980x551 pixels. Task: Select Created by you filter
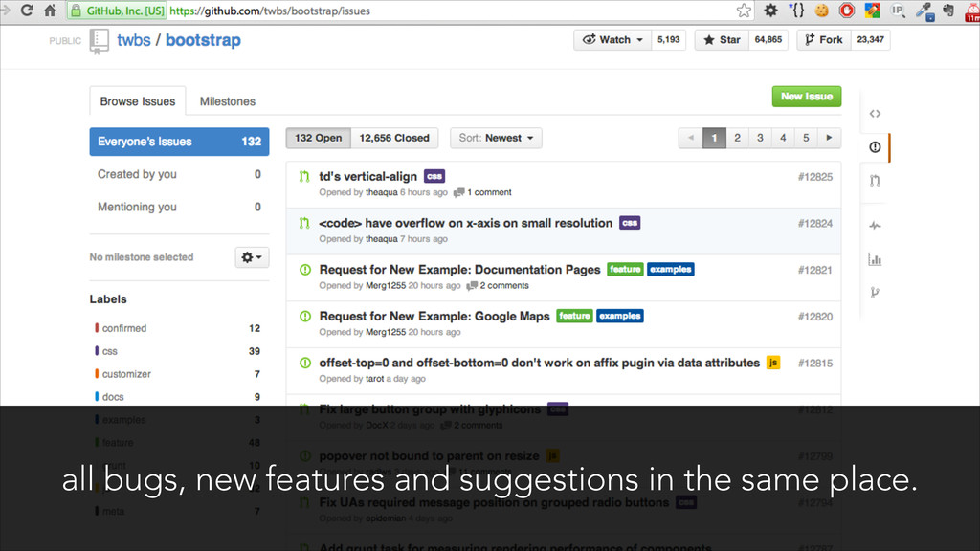coord(179,174)
